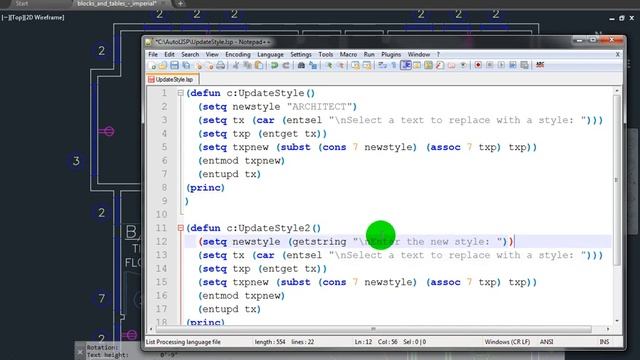The width and height of the screenshot is (640, 360).
Task: Click the Synchronize Vertical Scrolling icon
Action: (356, 65)
